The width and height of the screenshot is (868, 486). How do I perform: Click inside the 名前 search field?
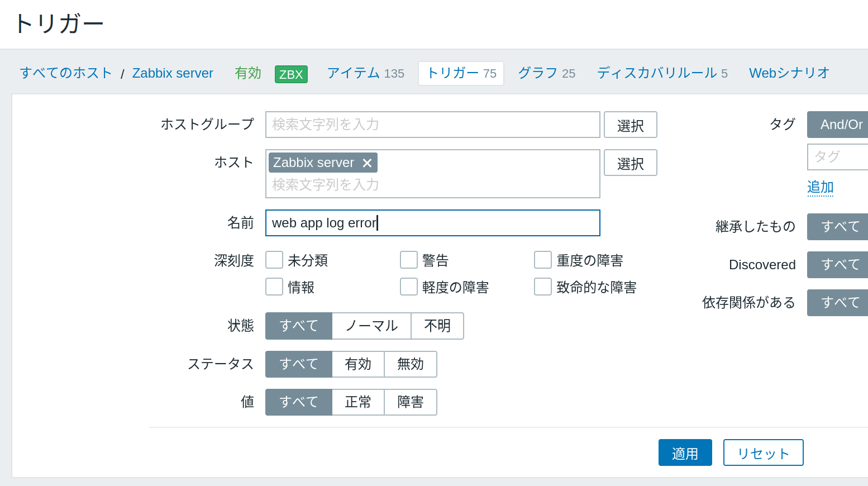pos(433,223)
